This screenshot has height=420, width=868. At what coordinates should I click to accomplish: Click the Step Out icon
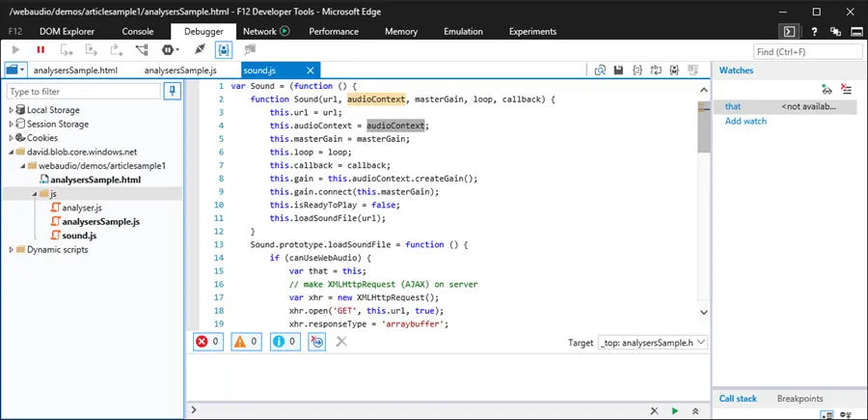click(x=117, y=50)
